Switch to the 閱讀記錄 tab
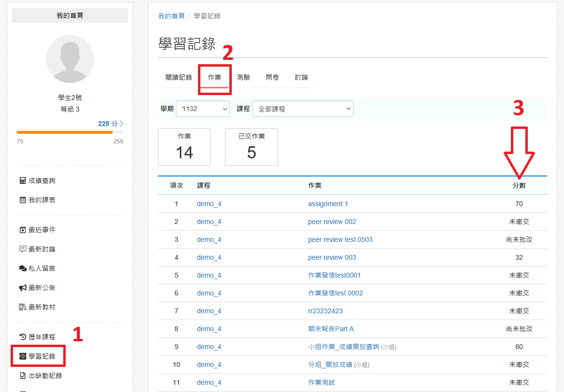Screen dimensions: 564x392 179,77
